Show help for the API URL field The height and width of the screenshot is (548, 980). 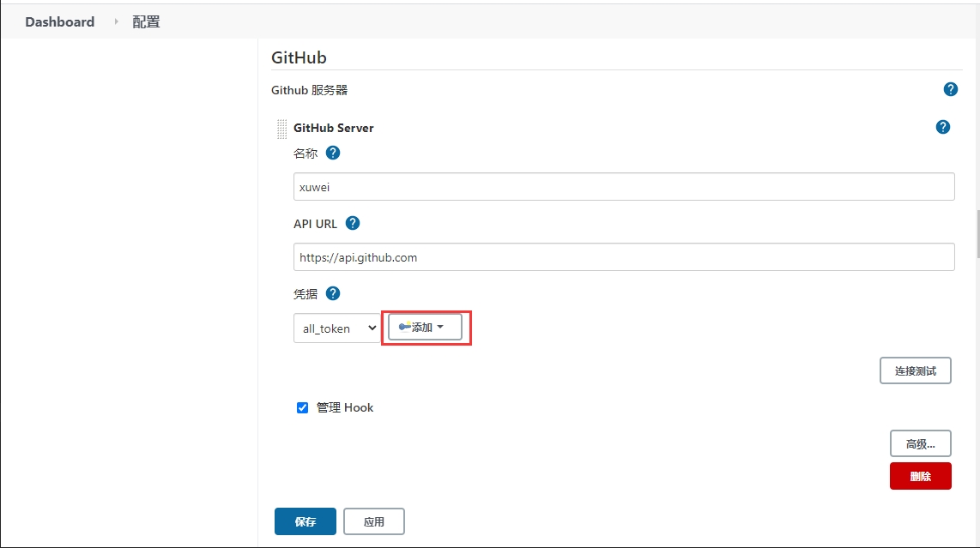click(352, 223)
